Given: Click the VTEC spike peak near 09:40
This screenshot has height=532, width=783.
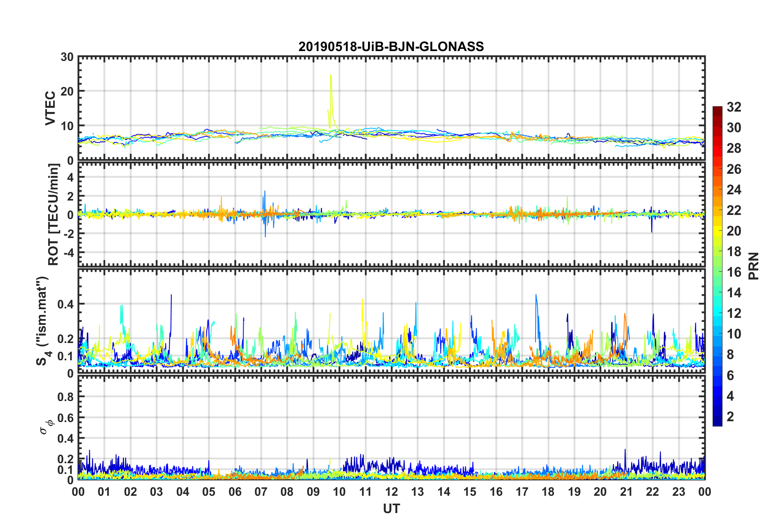Looking at the screenshot, I should coord(331,75).
